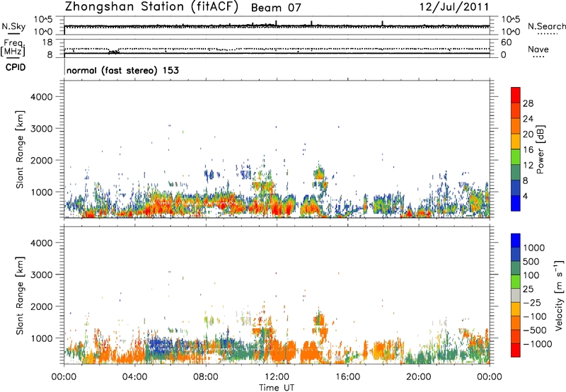Click the N.Sky legend label
The image size is (566, 392).
click(x=13, y=26)
